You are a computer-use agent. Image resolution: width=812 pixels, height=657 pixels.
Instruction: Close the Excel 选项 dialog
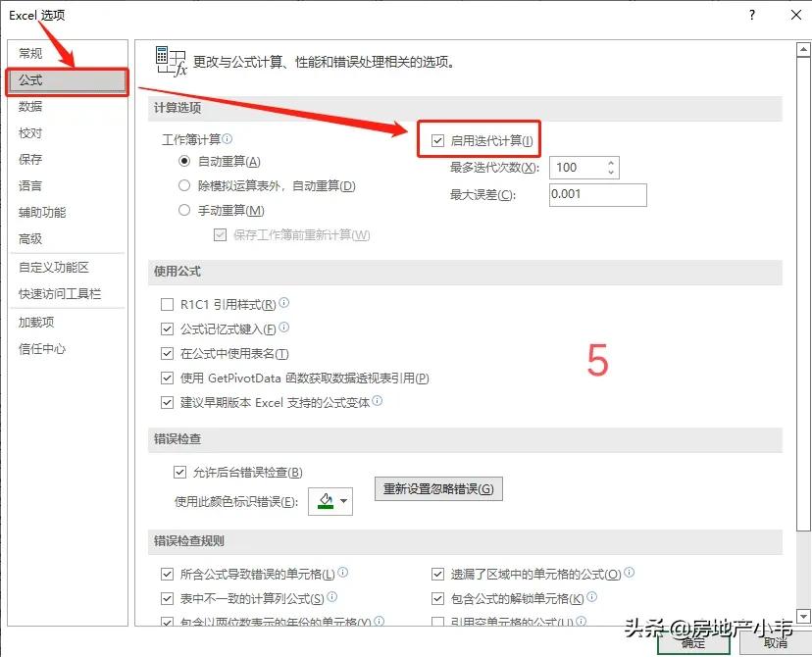(796, 15)
